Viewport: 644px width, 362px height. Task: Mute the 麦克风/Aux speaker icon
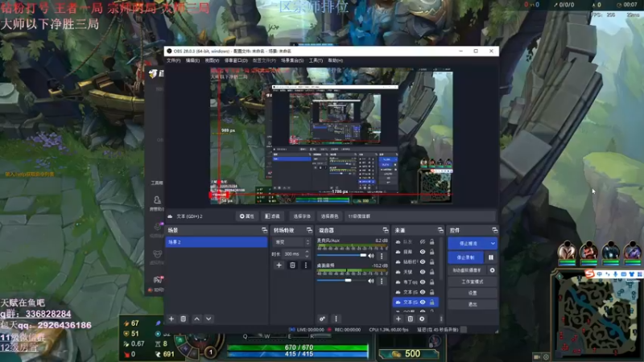371,256
